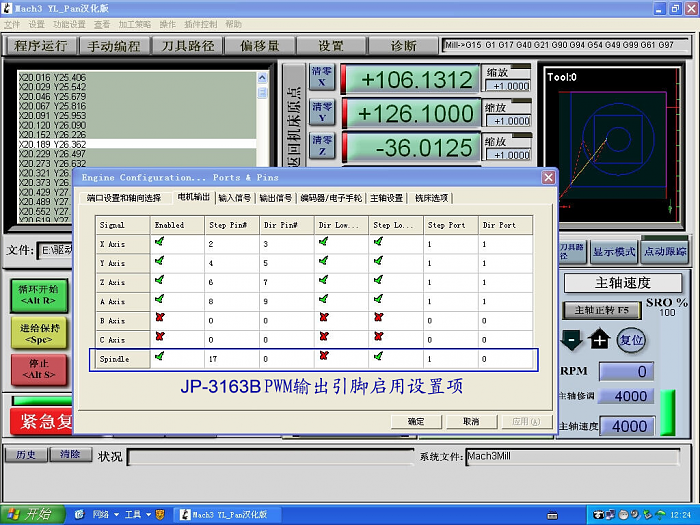Toggle Spindle Step Low active checkmark
Viewport: 700px width, 525px height.
click(x=379, y=356)
